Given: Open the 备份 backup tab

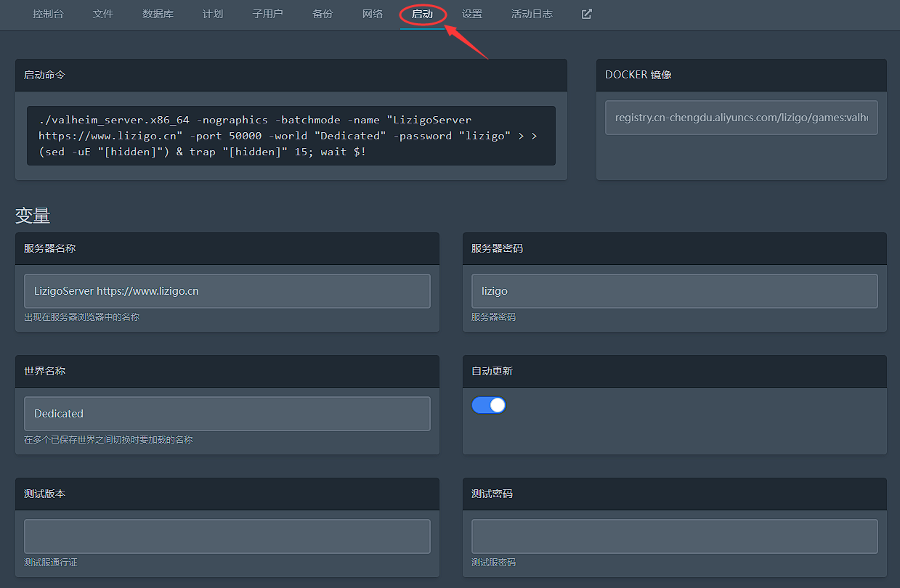Looking at the screenshot, I should point(323,14).
